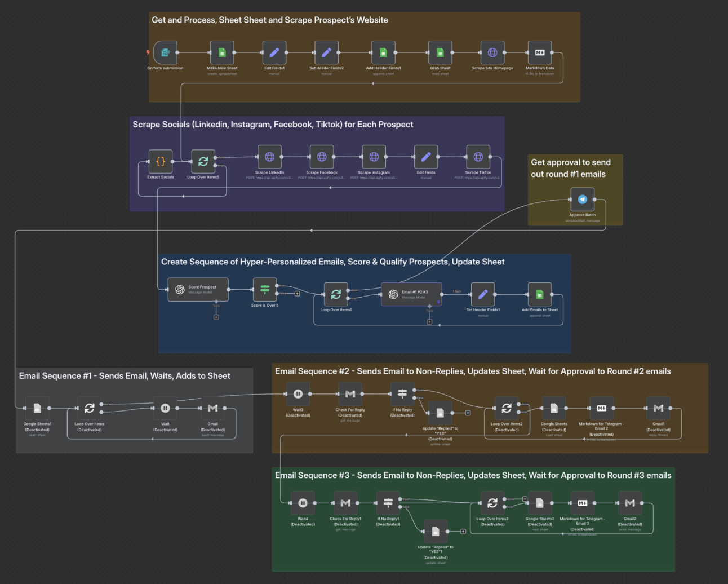
Task: Open the "Scrape Site Homepage" node
Action: (492, 52)
